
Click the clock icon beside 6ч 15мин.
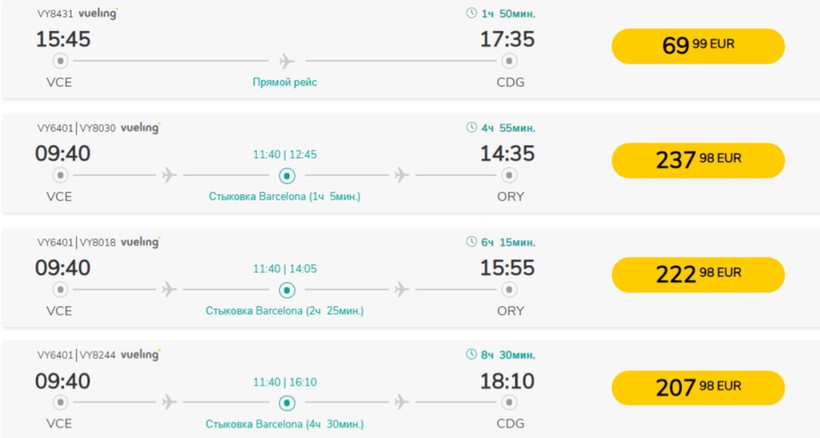coord(472,242)
